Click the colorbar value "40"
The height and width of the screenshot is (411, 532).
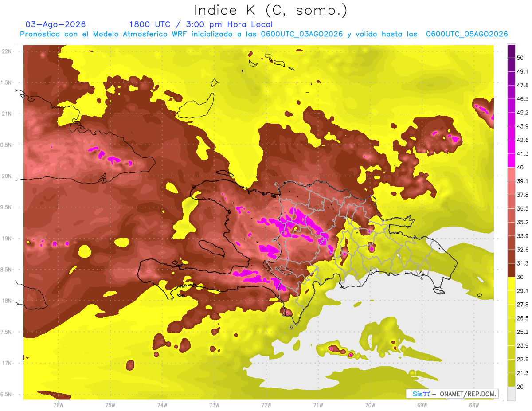coord(521,167)
